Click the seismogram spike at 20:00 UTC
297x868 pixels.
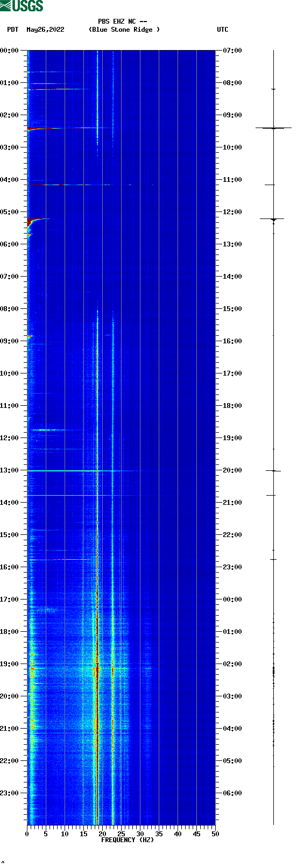273,471
